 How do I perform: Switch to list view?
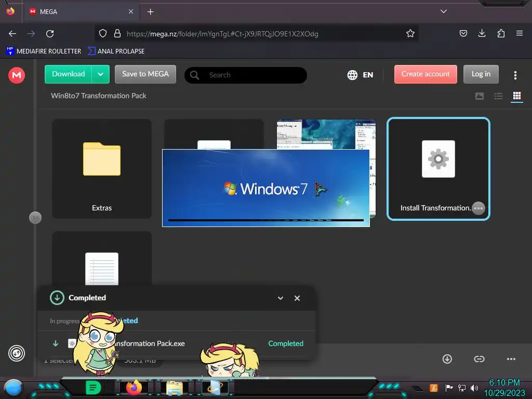click(498, 96)
